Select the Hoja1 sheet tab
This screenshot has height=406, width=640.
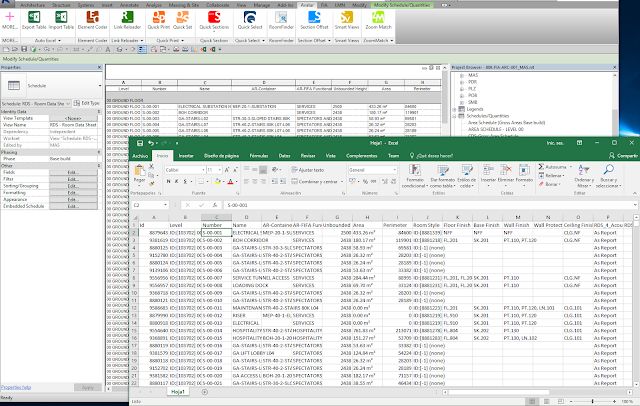[178, 392]
